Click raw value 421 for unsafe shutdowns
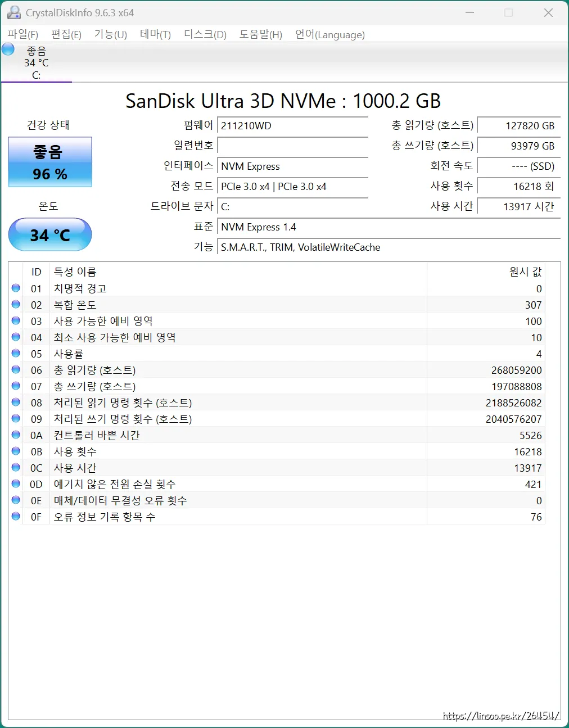The height and width of the screenshot is (728, 569). tap(533, 485)
